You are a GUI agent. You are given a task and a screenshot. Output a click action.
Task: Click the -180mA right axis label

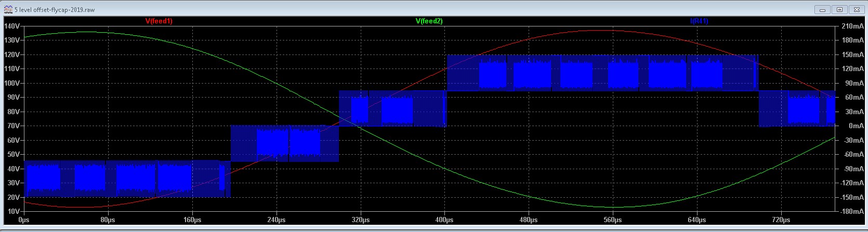[x=851, y=212]
